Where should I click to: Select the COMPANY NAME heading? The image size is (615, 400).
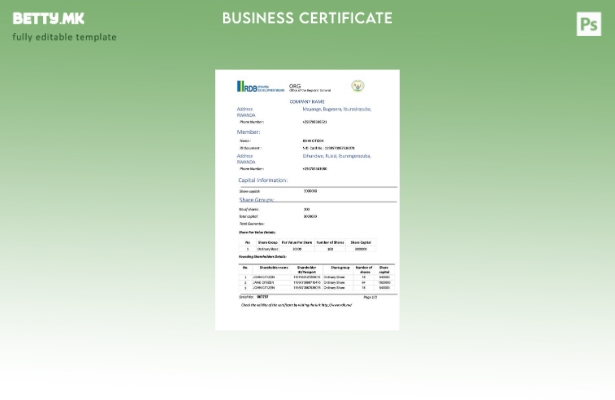(x=307, y=101)
